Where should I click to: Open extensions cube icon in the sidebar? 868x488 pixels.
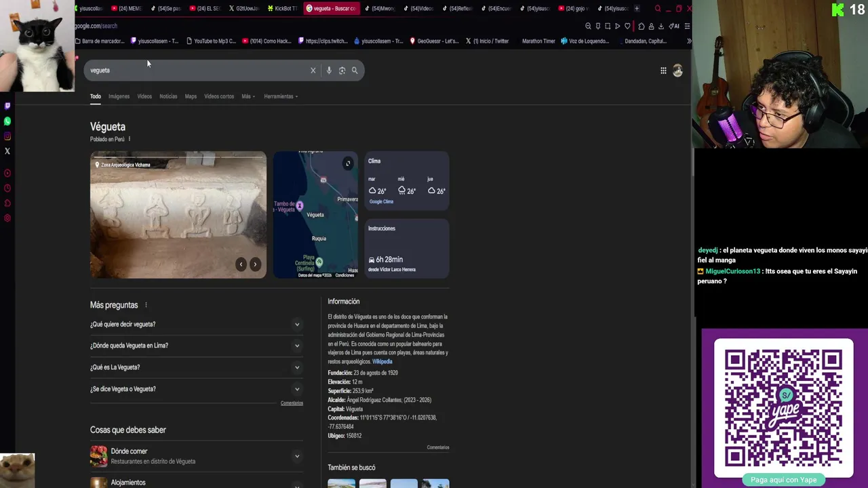(x=7, y=203)
